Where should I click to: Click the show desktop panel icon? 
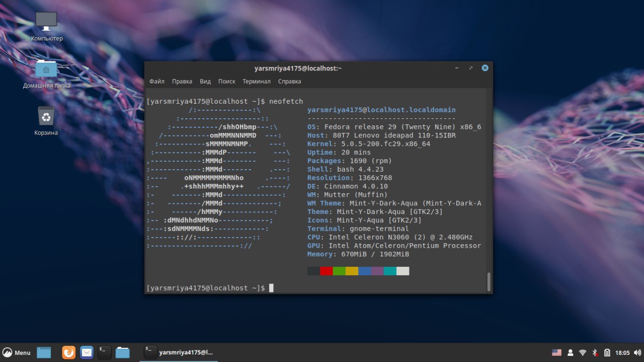(x=44, y=352)
